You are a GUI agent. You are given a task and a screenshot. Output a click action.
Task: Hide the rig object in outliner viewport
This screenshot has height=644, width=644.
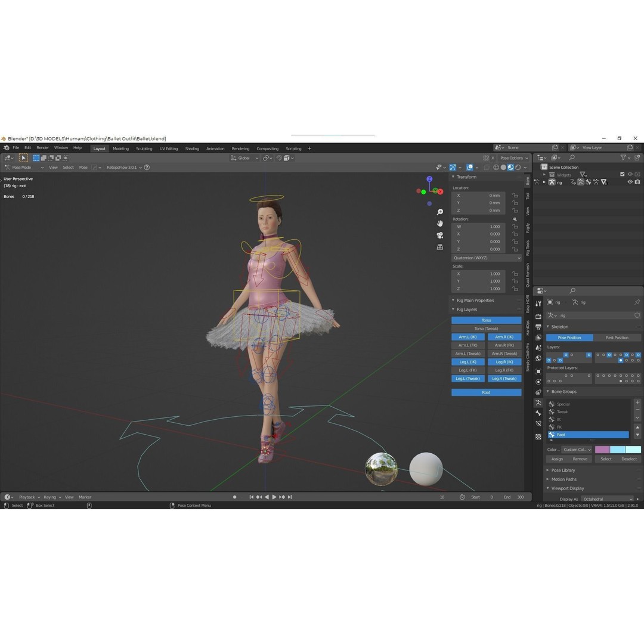pos(630,182)
